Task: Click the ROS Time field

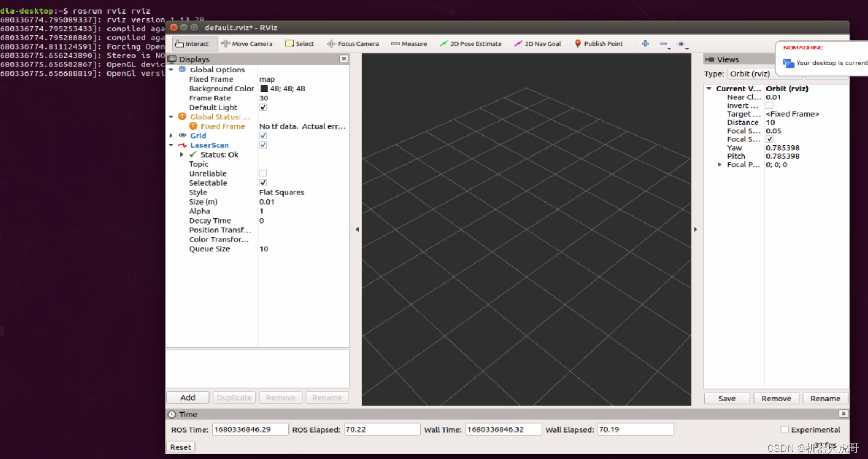Action: click(x=251, y=429)
